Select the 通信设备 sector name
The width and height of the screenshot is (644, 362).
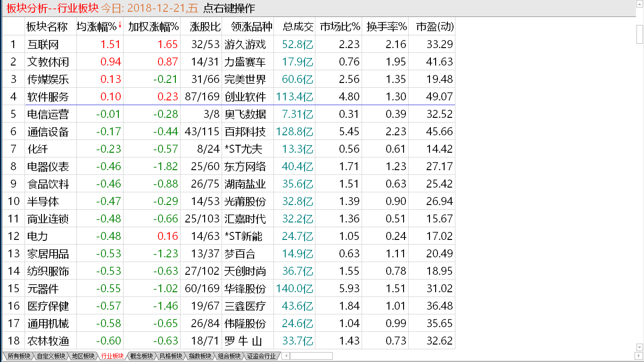(48, 132)
